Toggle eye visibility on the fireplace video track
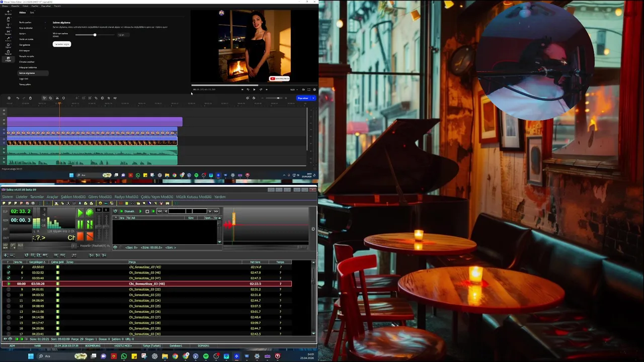 pos(4,139)
